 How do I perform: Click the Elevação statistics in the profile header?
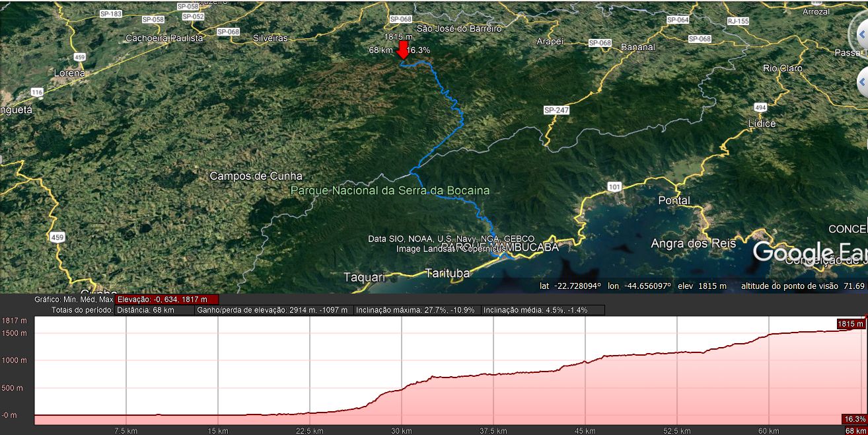166,299
